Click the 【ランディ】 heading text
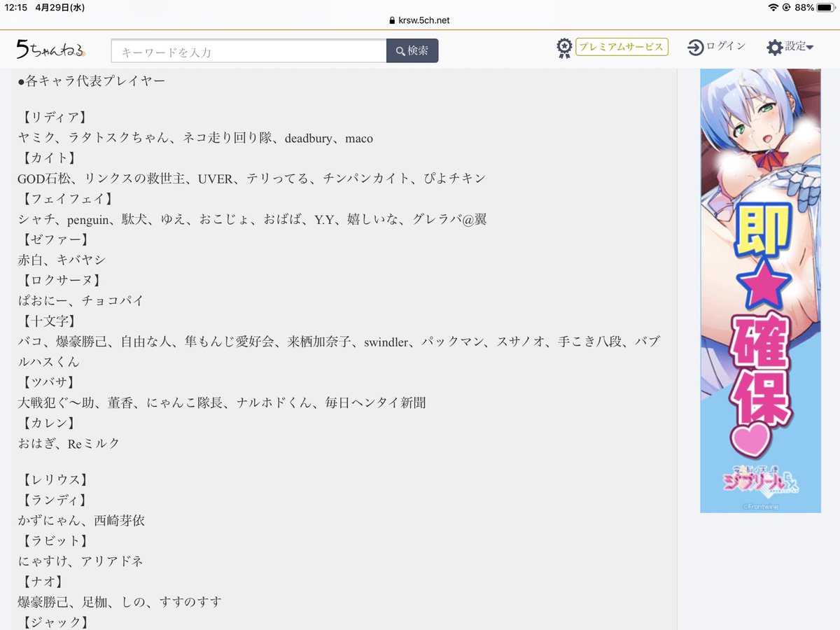840x630 pixels. click(54, 500)
